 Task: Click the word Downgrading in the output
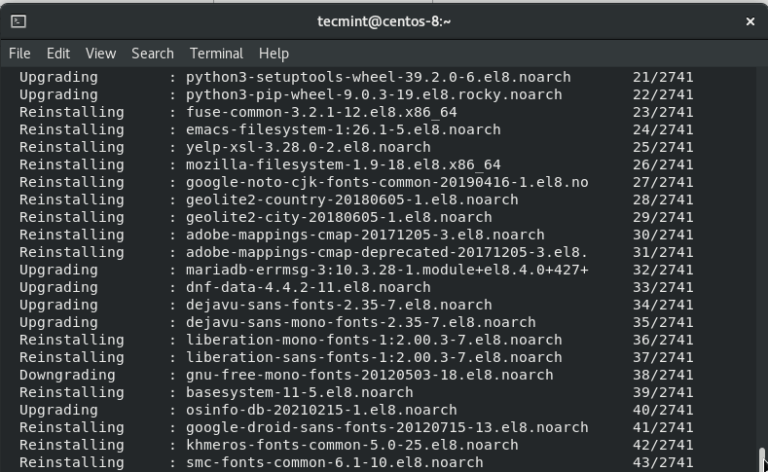coord(67,375)
